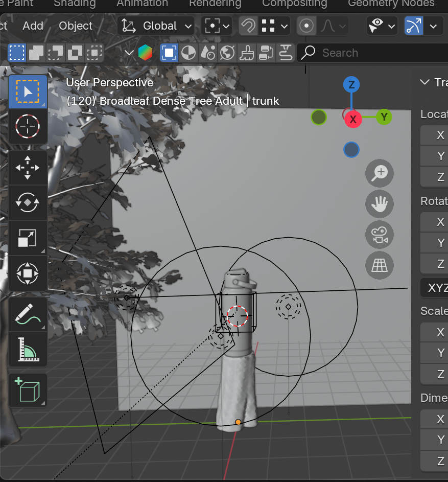Toggle snapping magnet icon
This screenshot has width=448, height=482.
coord(249,26)
